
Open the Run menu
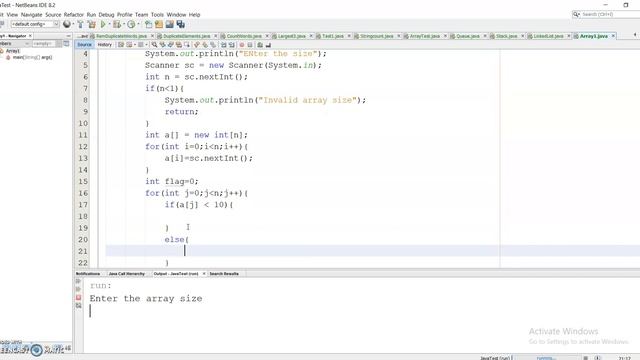pyautogui.click(x=91, y=15)
